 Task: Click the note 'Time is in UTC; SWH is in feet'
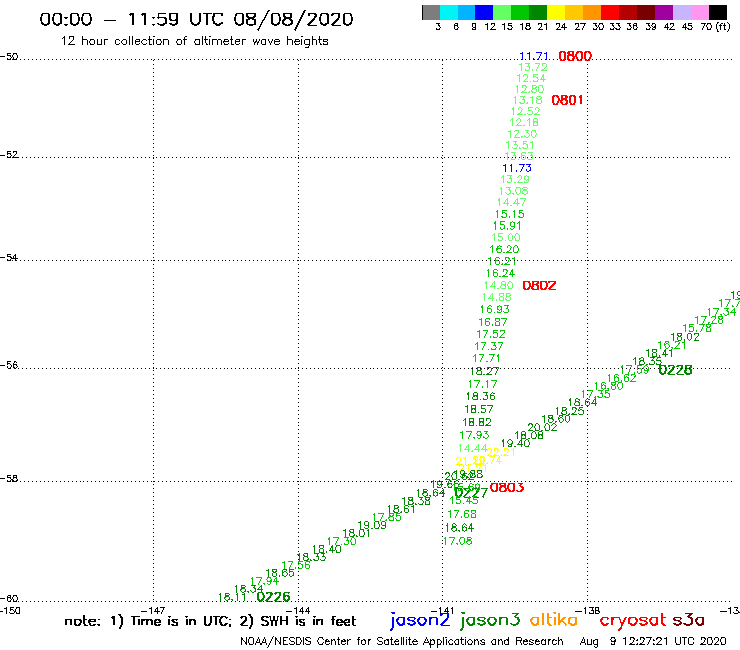(210, 621)
